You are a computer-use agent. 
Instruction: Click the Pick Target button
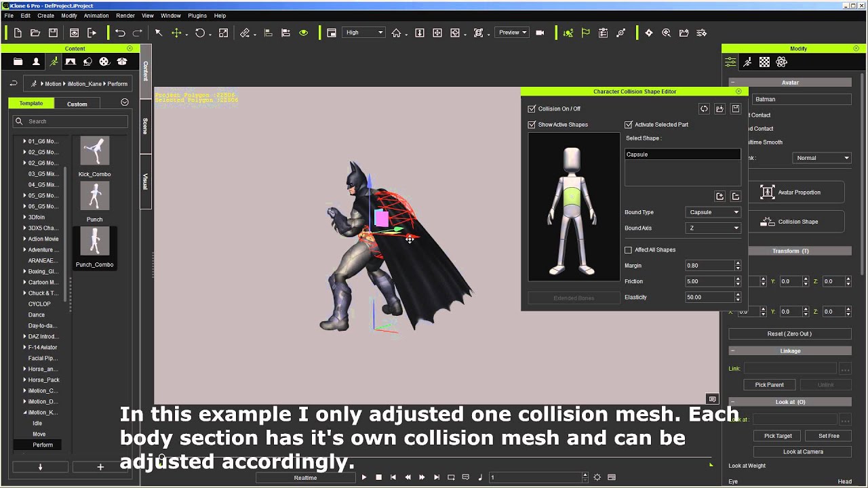coord(778,436)
